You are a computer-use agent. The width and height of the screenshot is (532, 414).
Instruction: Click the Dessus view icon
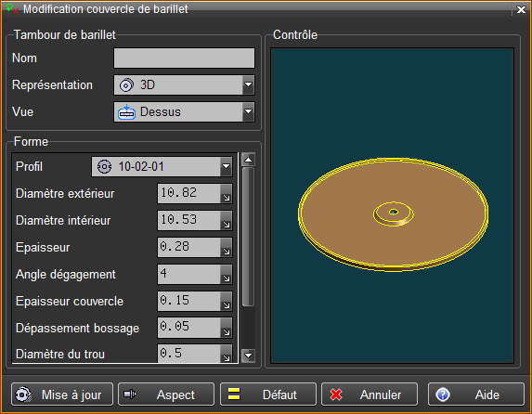126,112
